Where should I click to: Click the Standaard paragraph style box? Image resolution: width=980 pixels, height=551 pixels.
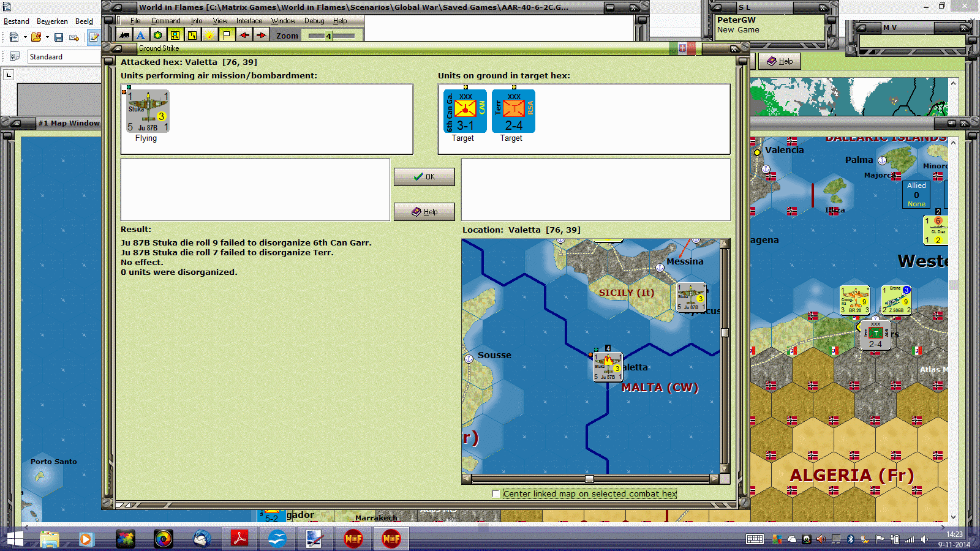(x=64, y=57)
